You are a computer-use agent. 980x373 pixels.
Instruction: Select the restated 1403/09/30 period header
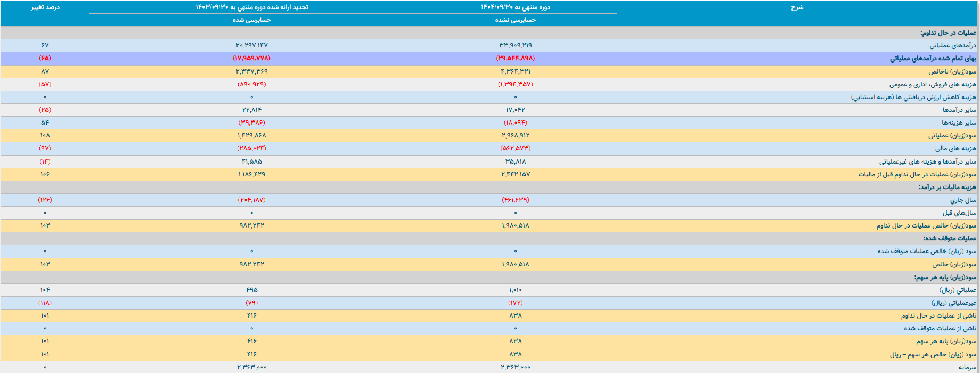pos(251,7)
